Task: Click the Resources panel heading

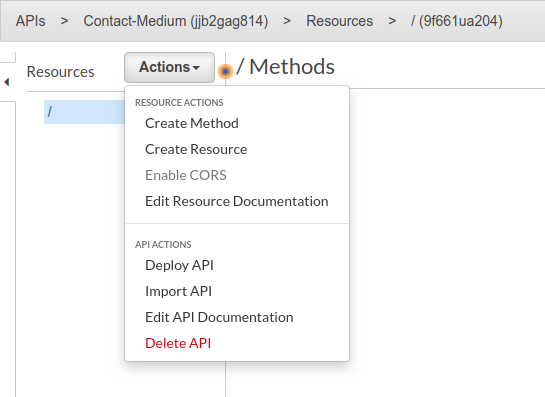Action: pyautogui.click(x=60, y=72)
